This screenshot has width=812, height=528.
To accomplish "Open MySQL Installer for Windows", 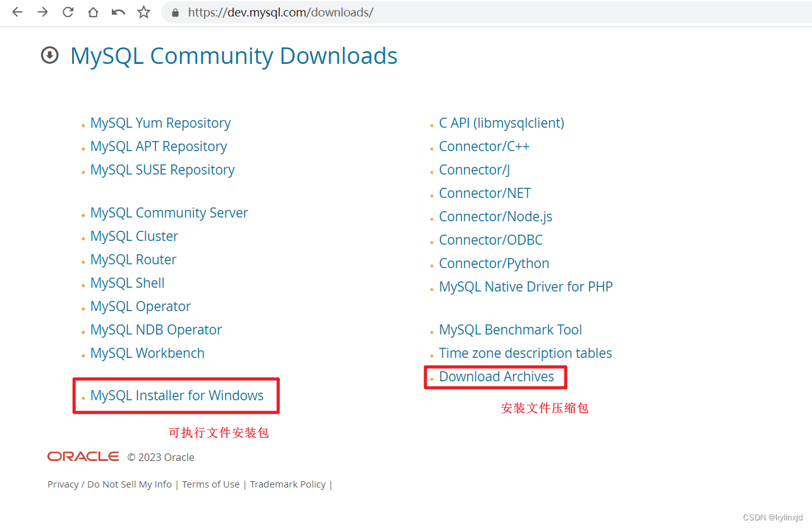I will coord(177,395).
